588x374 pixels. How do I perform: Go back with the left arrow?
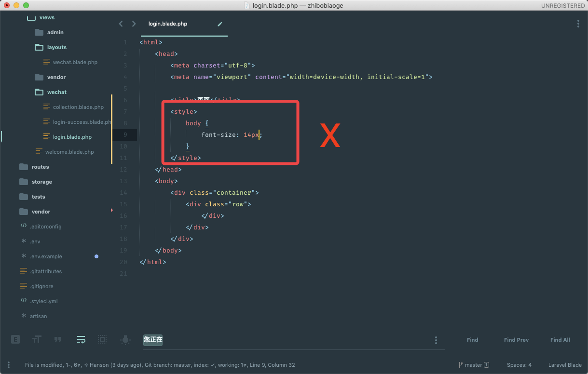(121, 24)
